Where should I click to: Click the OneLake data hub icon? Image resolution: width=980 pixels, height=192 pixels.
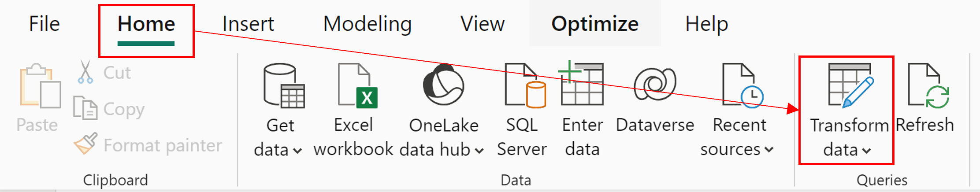pos(443,85)
